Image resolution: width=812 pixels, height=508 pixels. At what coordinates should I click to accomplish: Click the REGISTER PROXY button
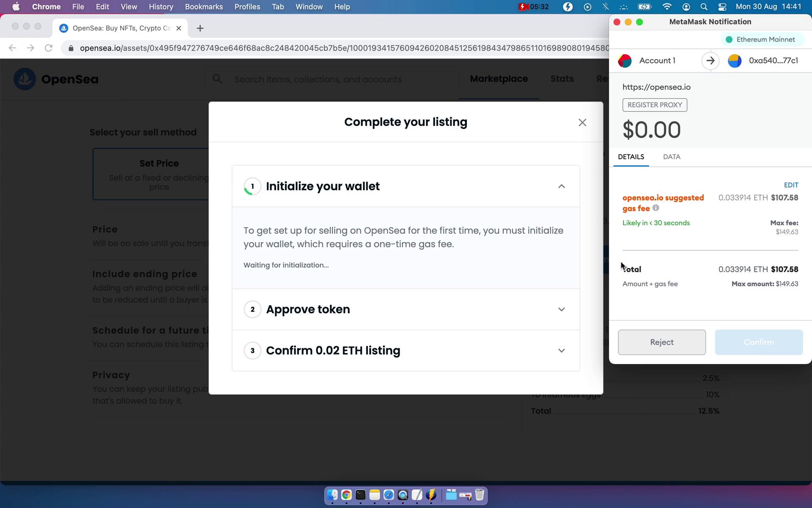coord(653,105)
